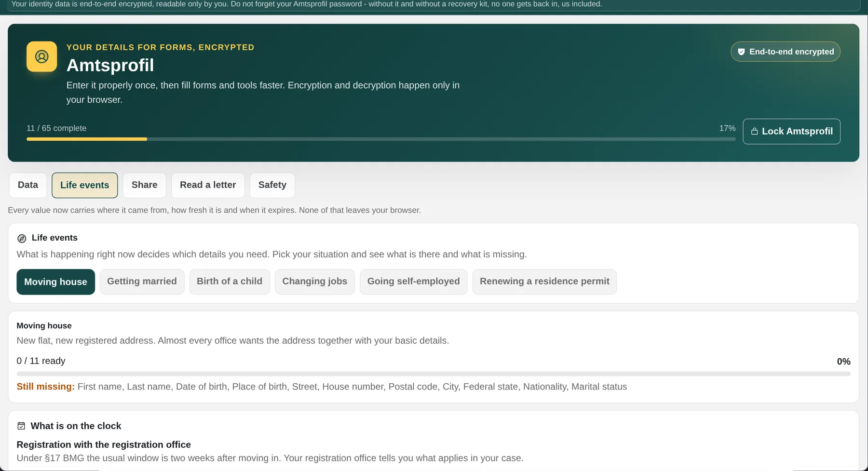Click the 11 / 65 complete progress bar
Viewport: 868px width, 471px height.
pos(381,139)
